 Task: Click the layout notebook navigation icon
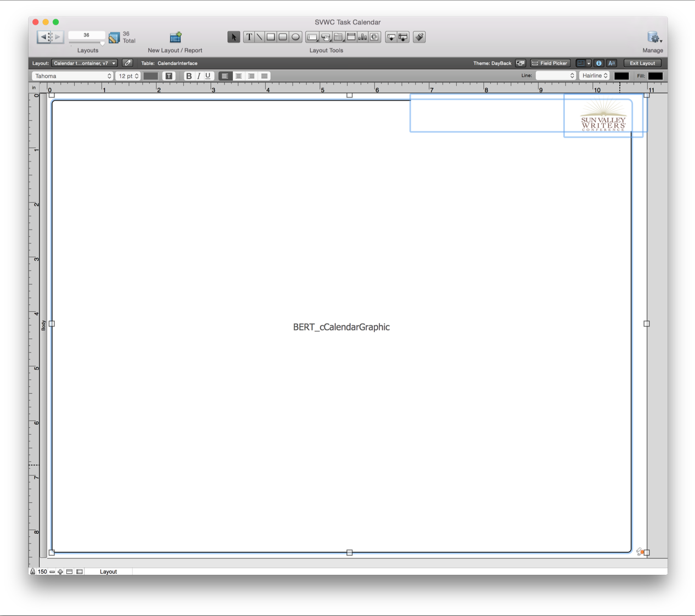[50, 37]
